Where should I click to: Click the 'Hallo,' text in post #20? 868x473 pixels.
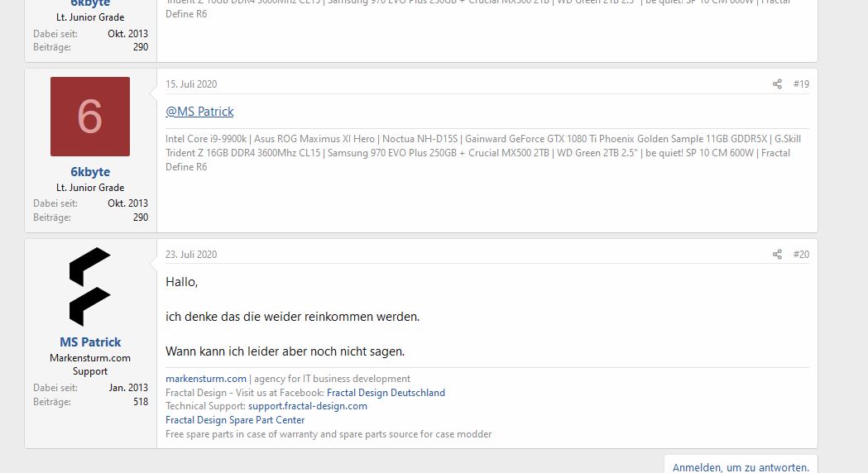point(181,282)
